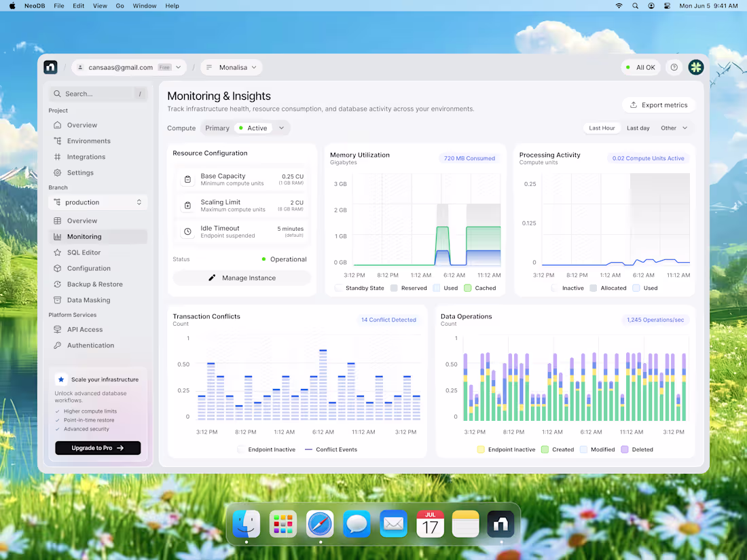Click the Settings gear icon
Viewport: 747px width, 560px height.
(x=57, y=172)
